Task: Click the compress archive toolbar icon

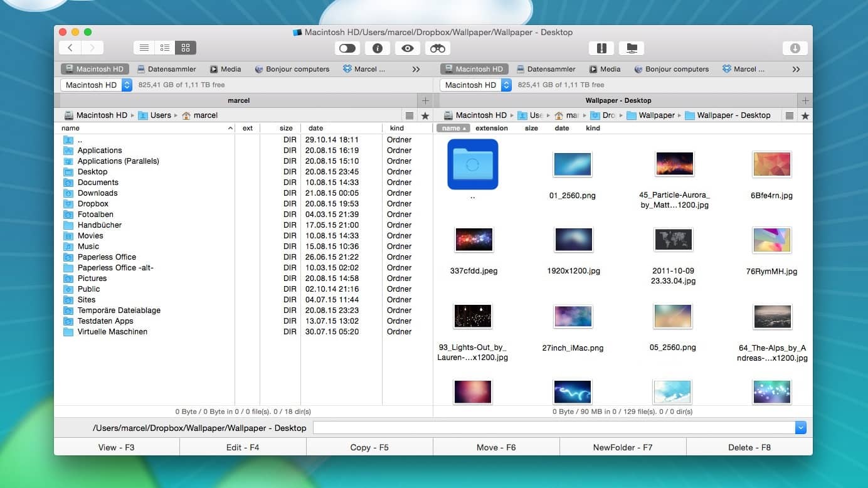Action: coord(601,48)
